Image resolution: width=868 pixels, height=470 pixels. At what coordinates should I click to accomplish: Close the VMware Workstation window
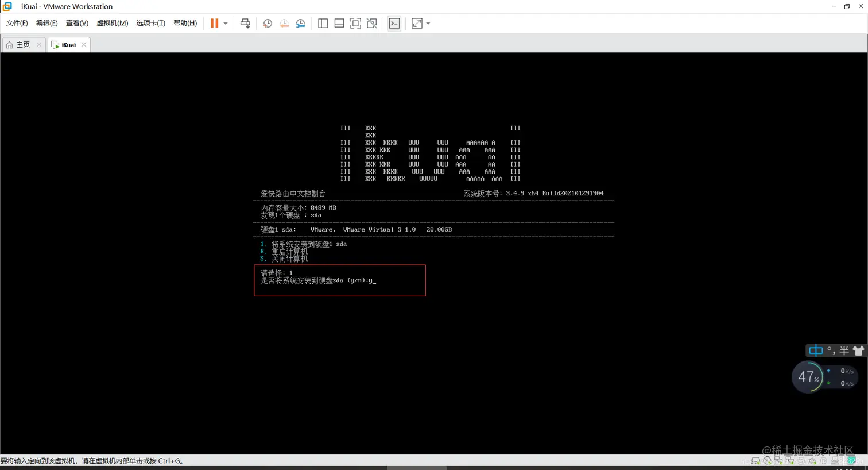861,6
